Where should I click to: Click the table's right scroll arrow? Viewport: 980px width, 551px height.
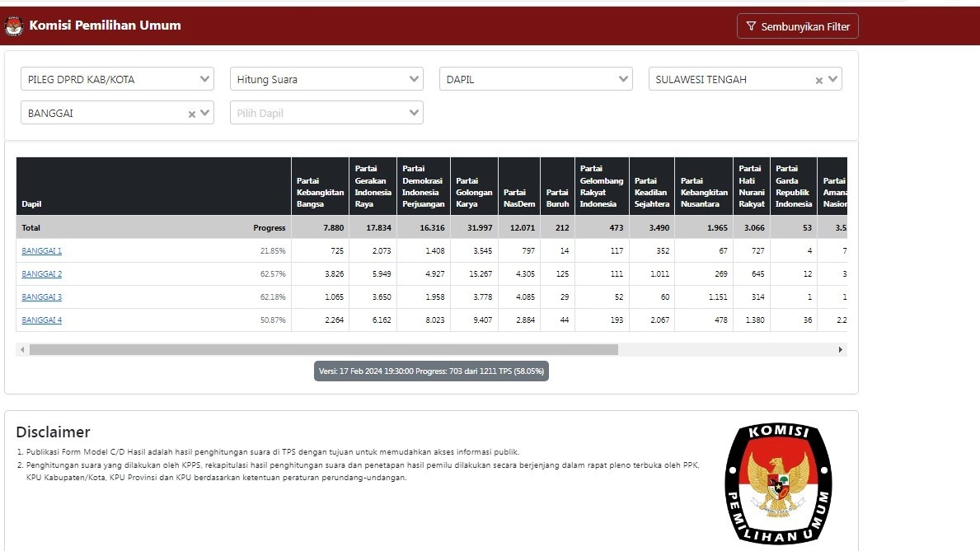click(841, 350)
